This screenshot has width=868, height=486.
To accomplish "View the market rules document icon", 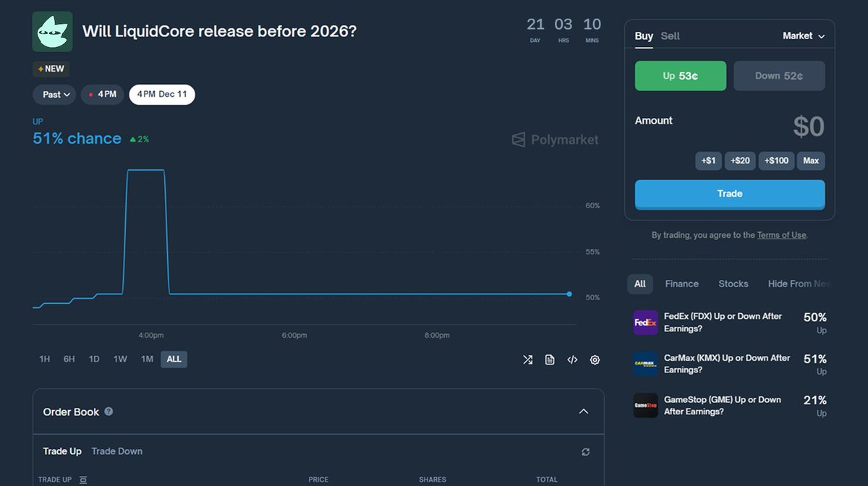I will pos(549,359).
